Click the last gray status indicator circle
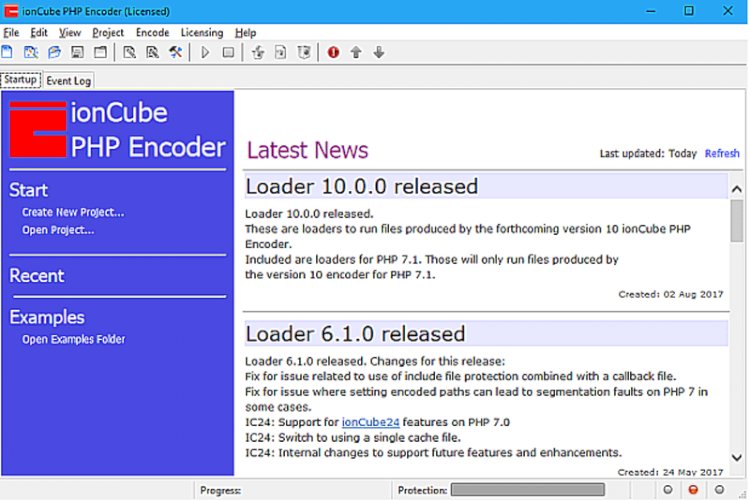Viewport: 750px width, 501px height. point(719,490)
